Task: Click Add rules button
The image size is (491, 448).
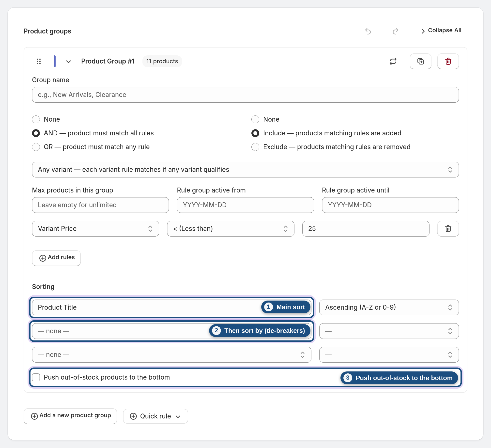Action: click(56, 258)
